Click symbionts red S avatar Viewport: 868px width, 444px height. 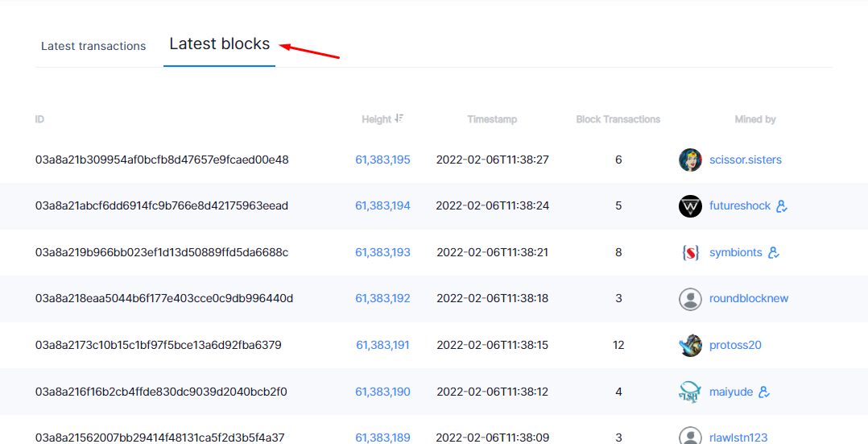(x=690, y=253)
